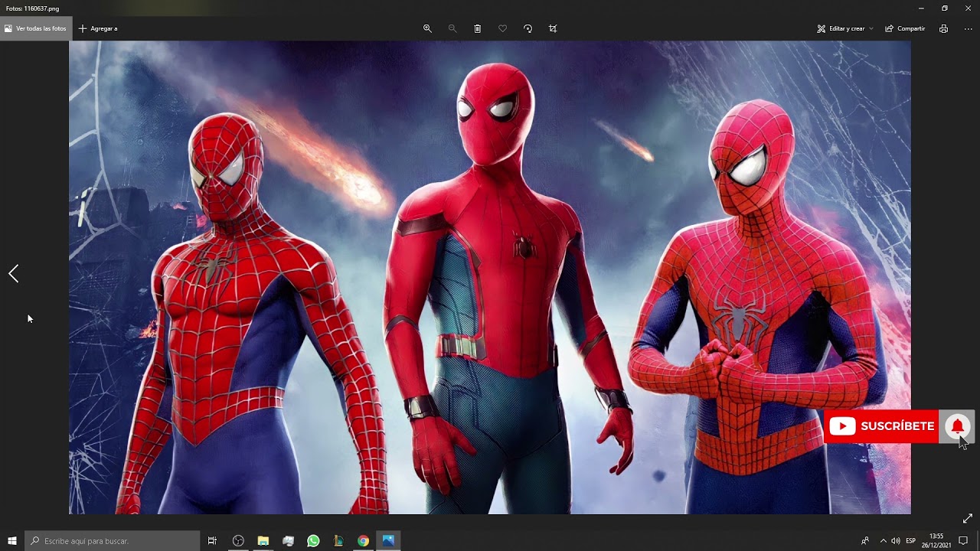
Task: Click Agregar a button
Action: click(98, 28)
